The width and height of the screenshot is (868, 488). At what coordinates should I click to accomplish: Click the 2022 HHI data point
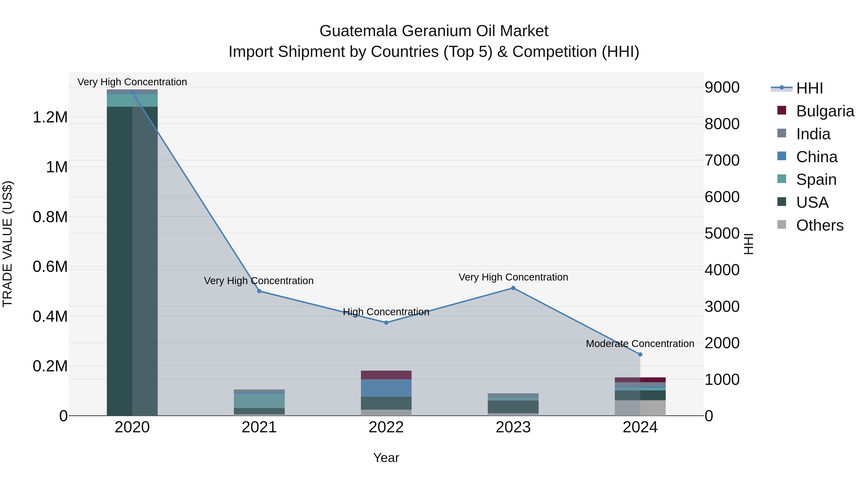(x=386, y=323)
